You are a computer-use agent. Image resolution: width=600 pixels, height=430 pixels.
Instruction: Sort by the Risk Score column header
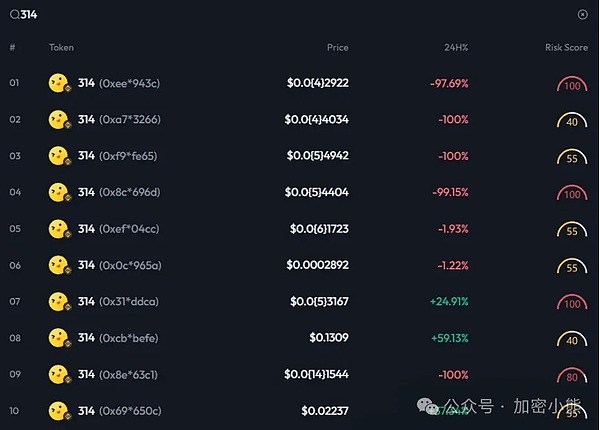[x=566, y=47]
